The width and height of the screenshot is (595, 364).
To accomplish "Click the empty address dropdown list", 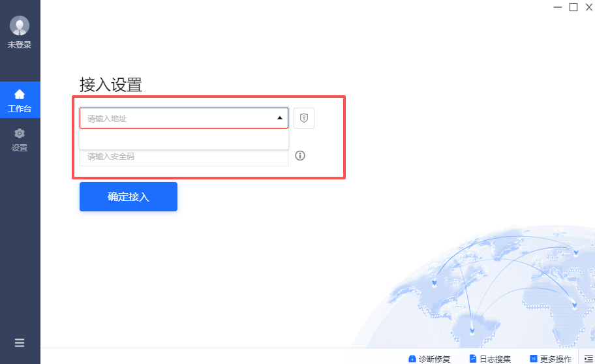I will coord(184,139).
